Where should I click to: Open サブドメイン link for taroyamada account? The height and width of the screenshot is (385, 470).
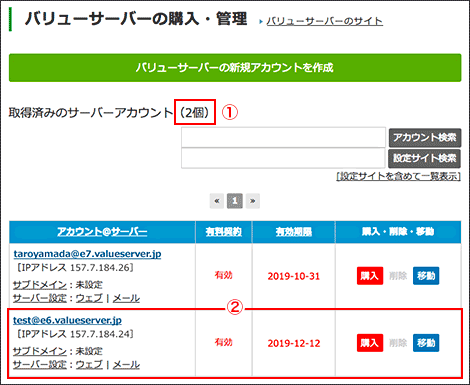[x=40, y=285]
